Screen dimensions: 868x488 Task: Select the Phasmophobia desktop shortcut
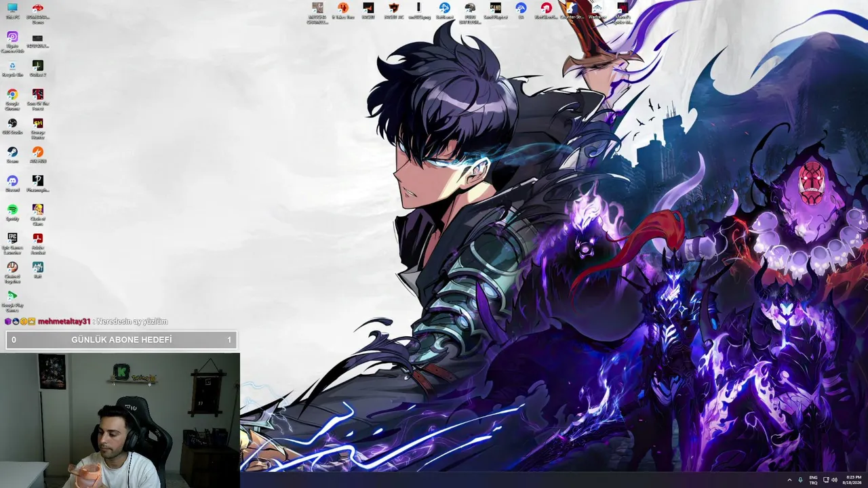pyautogui.click(x=38, y=184)
